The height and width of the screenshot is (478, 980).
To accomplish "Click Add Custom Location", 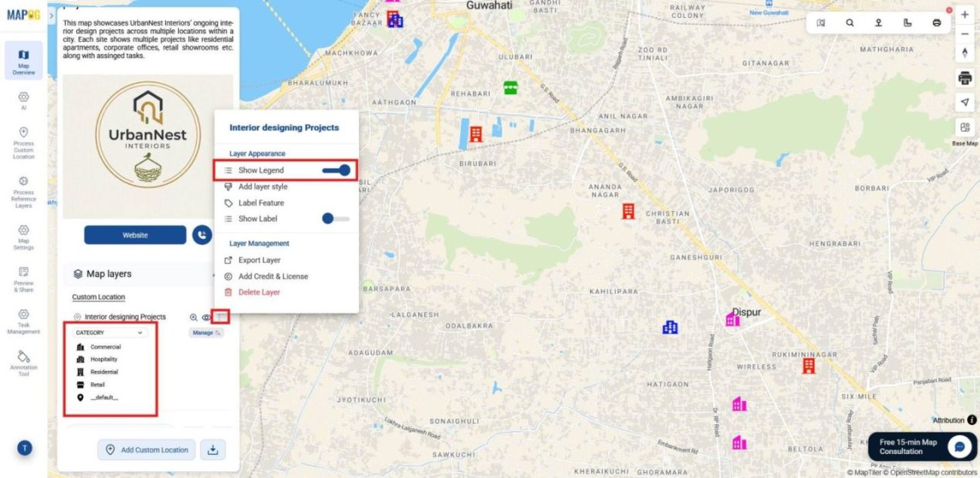I will (146, 449).
